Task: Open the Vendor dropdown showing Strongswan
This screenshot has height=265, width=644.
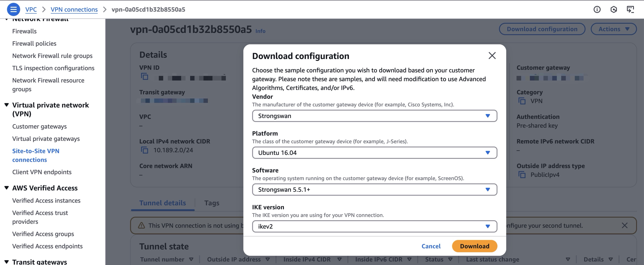Action: coord(375,116)
